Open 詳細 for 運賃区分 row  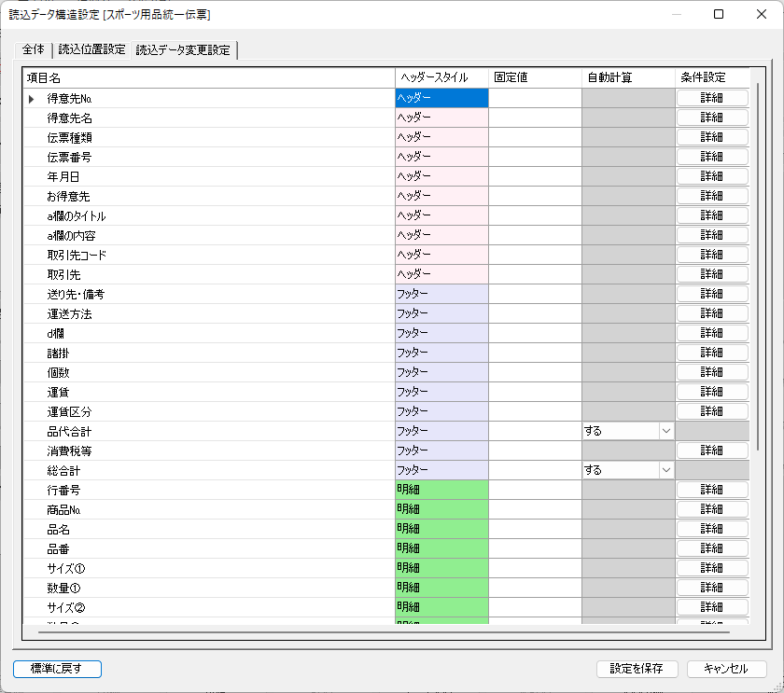(712, 411)
